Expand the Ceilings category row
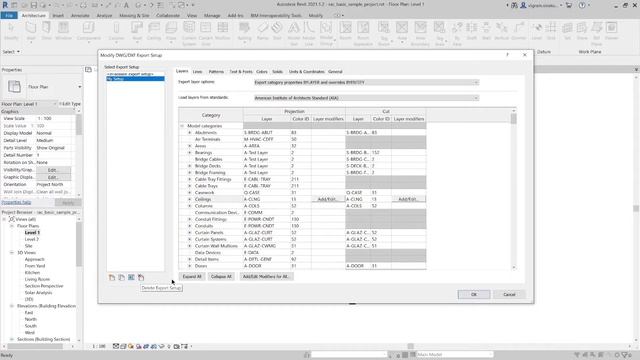640x360 pixels. [x=189, y=199]
